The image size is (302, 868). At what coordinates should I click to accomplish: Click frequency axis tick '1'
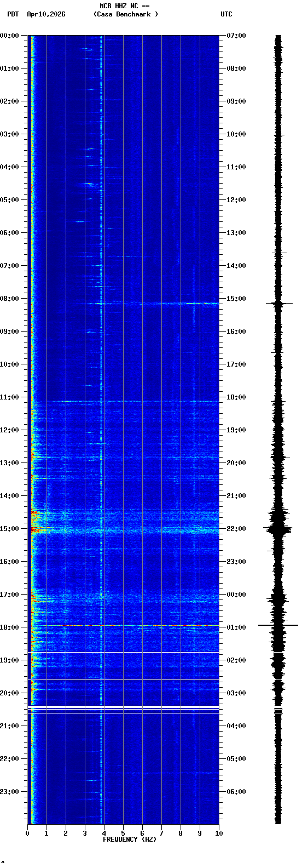pyautogui.click(x=47, y=833)
